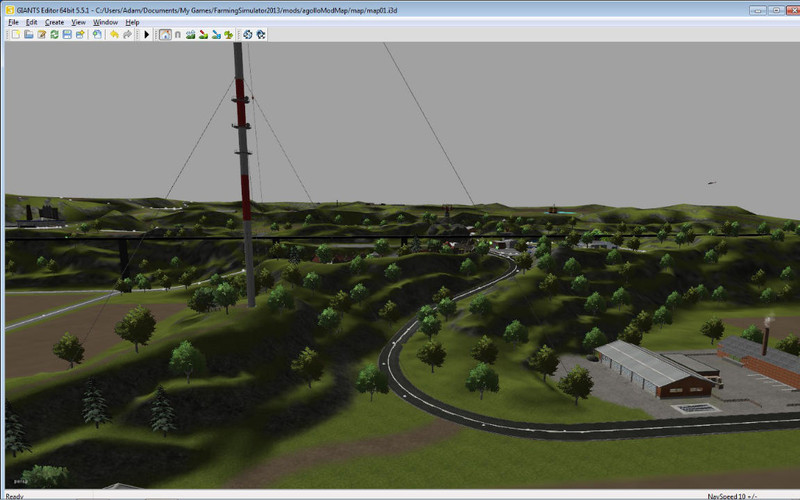Select the foliage tree paint tool icon
This screenshot has height=500, width=800.
point(229,34)
